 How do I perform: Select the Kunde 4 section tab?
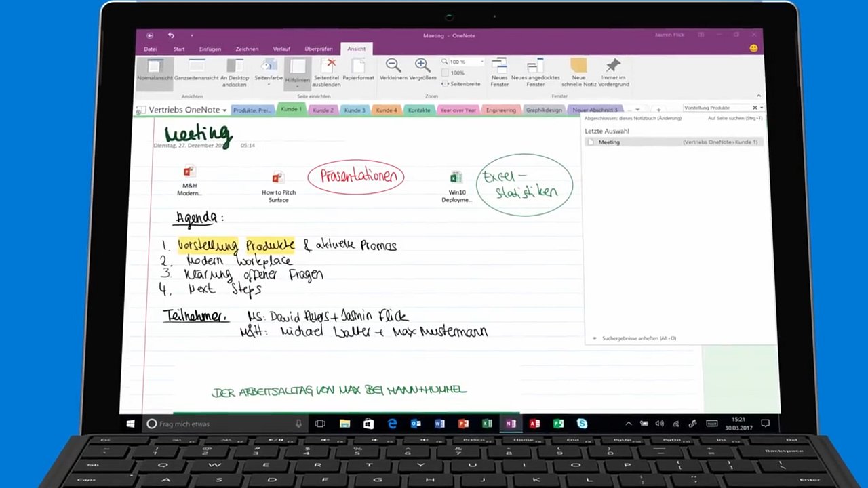[386, 110]
